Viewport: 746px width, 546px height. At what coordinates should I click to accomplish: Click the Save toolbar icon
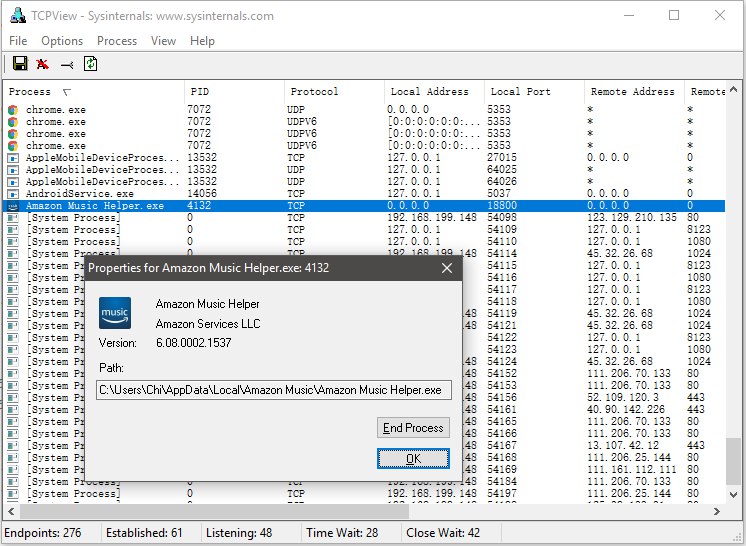point(20,64)
